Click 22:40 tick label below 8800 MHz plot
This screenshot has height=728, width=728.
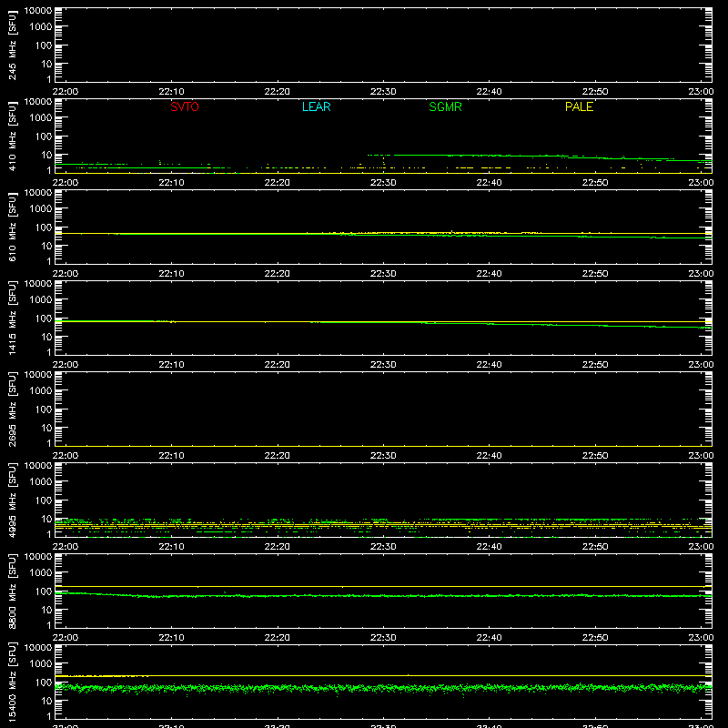tap(489, 638)
